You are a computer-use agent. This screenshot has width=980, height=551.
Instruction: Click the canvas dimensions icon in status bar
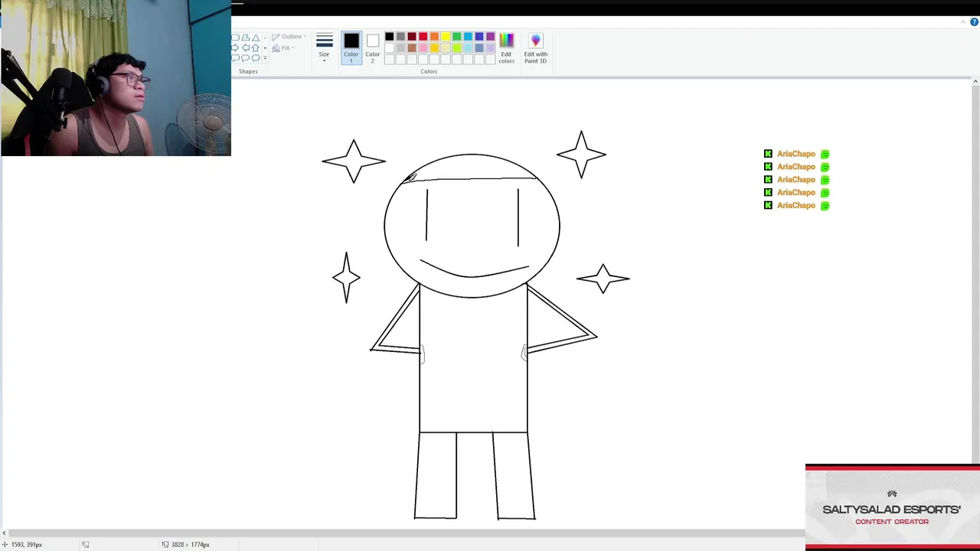[165, 544]
